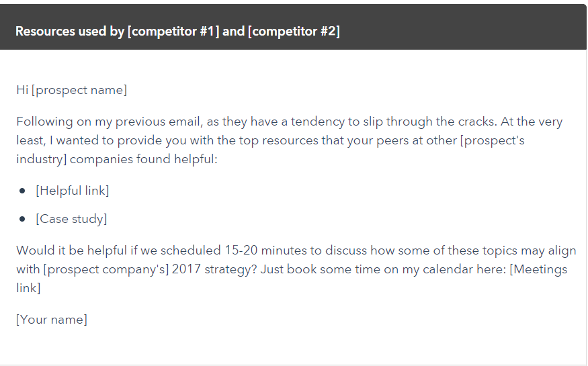Select the [Helpful link] bullet item
Viewport: 588px width, 366px height.
coord(73,191)
